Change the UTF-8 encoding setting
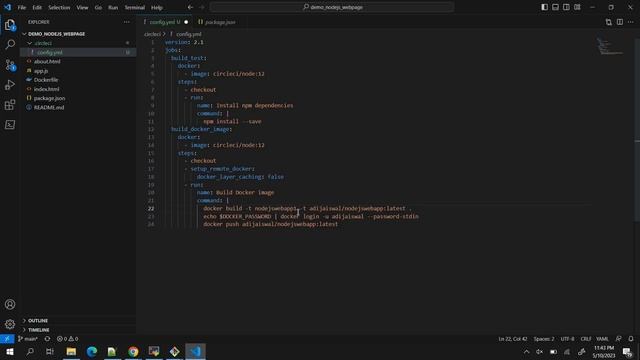This screenshot has width=640, height=360. [567, 339]
